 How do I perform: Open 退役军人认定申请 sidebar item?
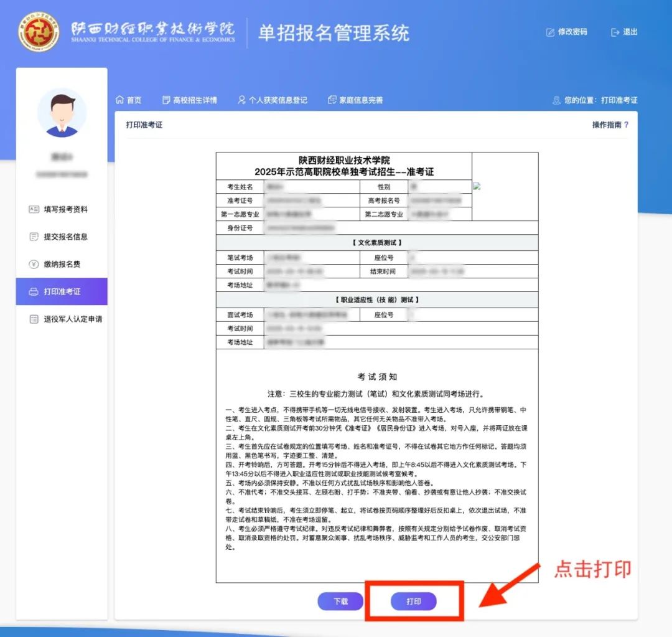click(72, 319)
